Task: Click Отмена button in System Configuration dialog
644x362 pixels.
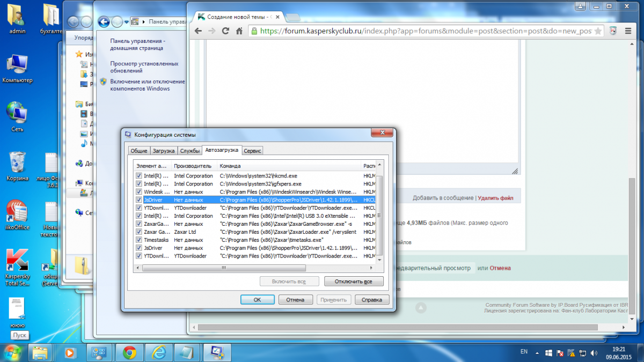Action: click(x=295, y=300)
